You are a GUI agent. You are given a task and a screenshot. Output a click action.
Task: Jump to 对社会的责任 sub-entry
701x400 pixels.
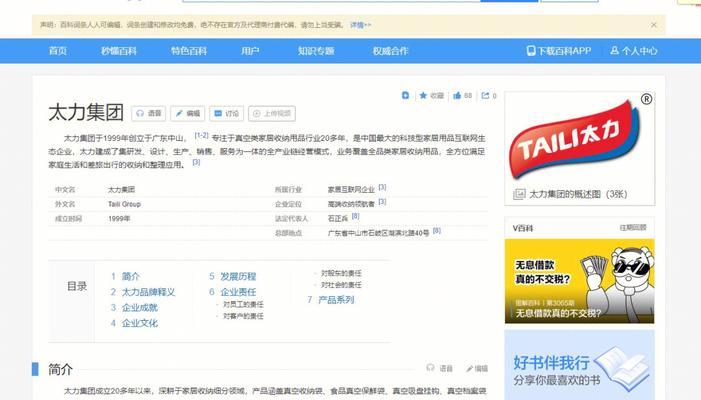[341, 285]
